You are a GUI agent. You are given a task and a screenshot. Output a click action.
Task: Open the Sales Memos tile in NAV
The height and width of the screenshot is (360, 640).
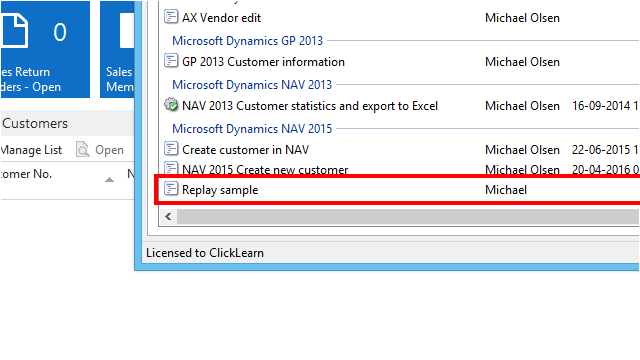[x=117, y=49]
